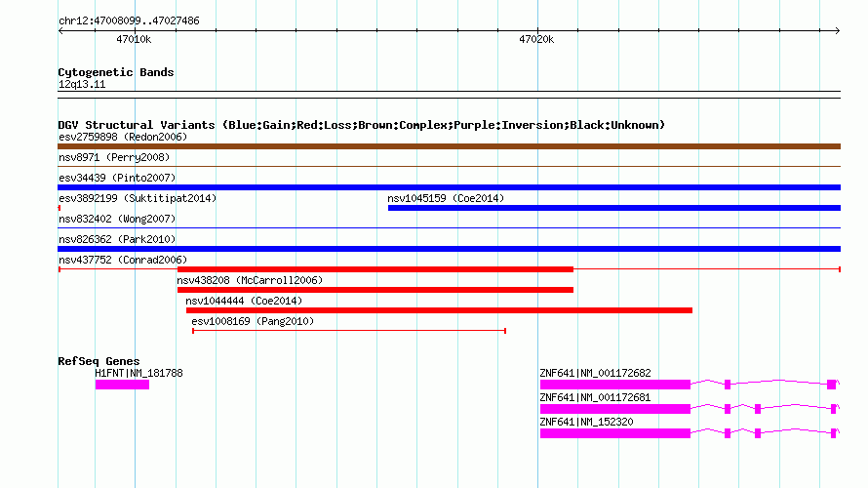Open the nsv438208 (McCarroll2006) variant label

tap(250, 280)
